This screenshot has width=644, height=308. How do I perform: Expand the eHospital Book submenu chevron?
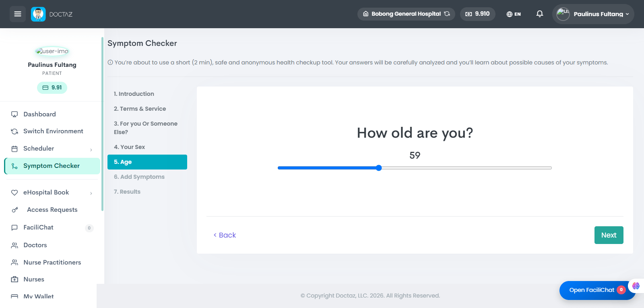pos(91,193)
